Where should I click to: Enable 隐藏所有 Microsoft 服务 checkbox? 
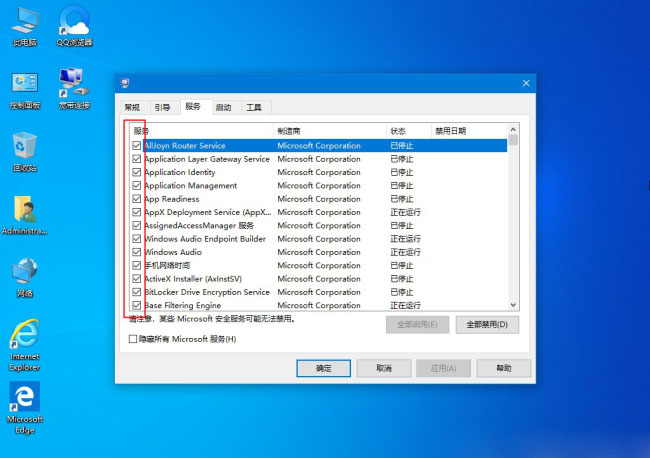[x=133, y=339]
